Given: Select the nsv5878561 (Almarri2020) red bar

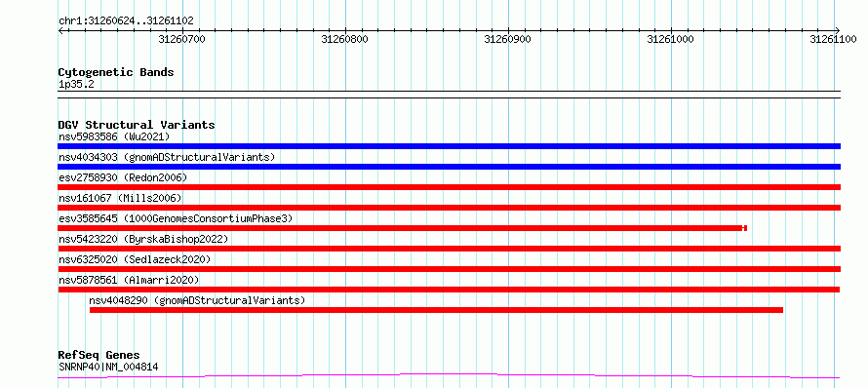Looking at the screenshot, I should coord(449,290).
